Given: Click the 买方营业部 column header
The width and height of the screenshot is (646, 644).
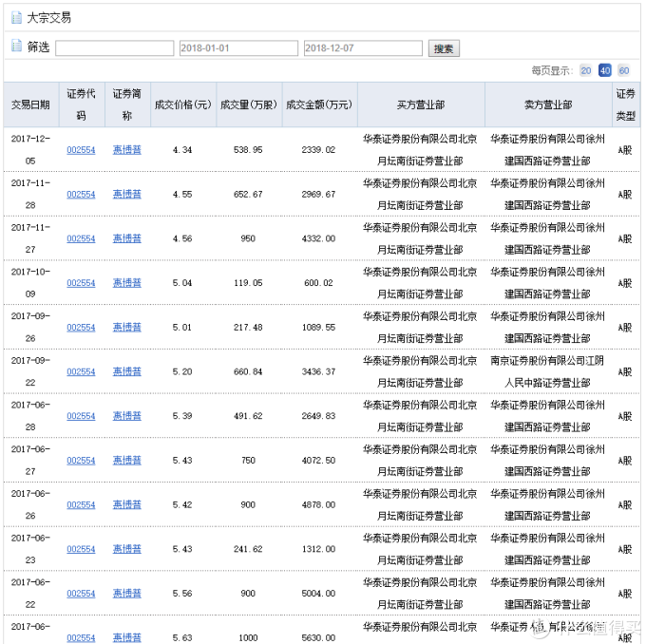Looking at the screenshot, I should tap(420, 104).
